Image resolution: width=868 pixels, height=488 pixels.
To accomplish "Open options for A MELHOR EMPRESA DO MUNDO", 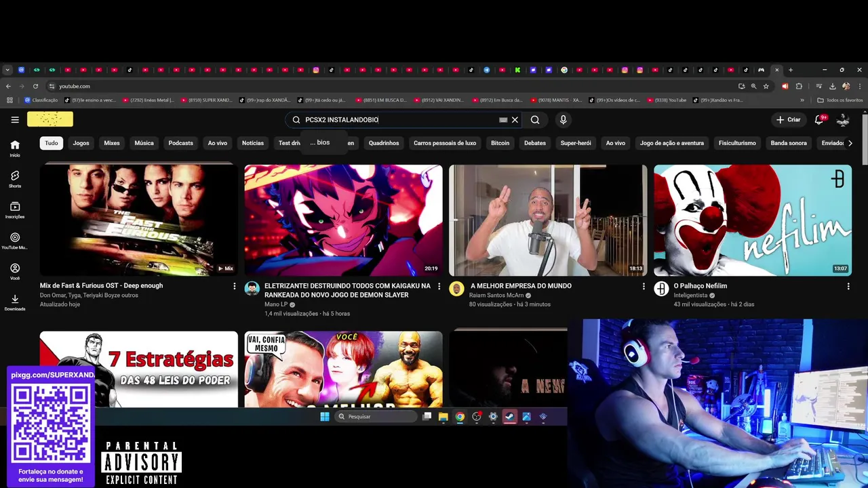I will tap(644, 287).
